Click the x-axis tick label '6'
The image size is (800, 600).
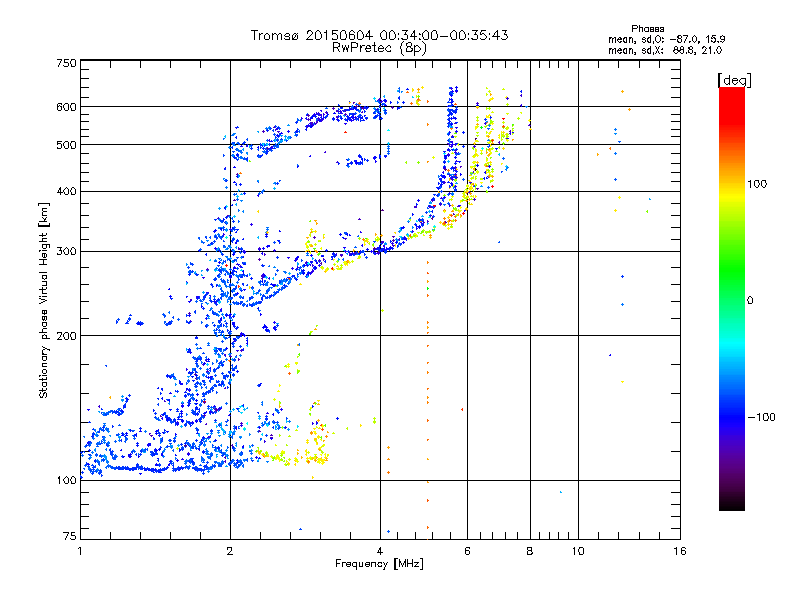[467, 551]
